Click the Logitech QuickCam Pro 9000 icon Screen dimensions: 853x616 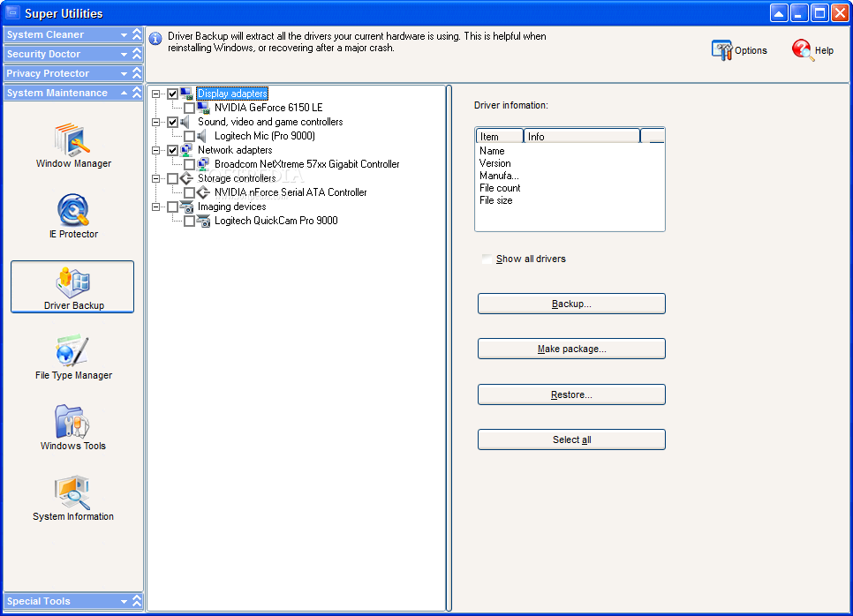click(x=203, y=221)
